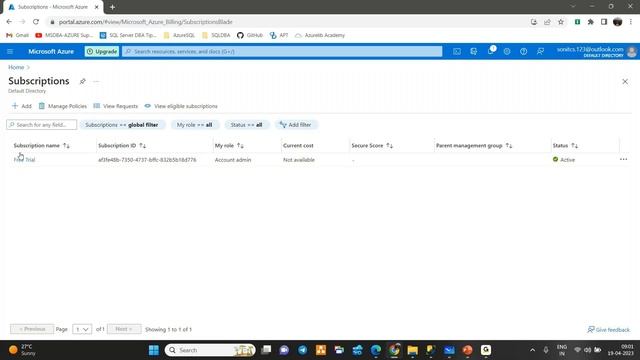Open SQLDBA bookmark folder
This screenshot has width=640, height=360.
[216, 35]
